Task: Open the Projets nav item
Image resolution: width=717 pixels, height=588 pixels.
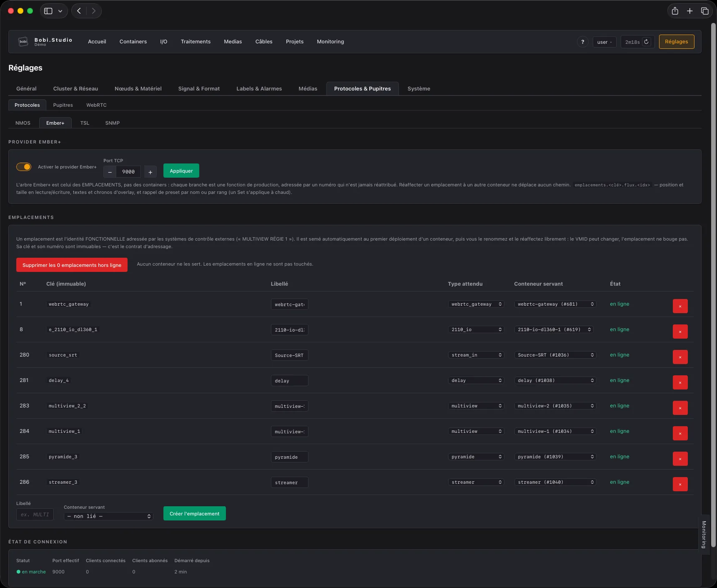Action: pyautogui.click(x=295, y=42)
